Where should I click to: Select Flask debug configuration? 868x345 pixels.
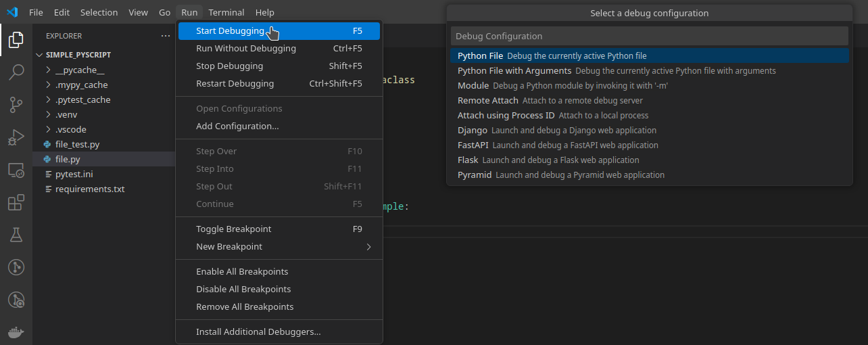click(x=650, y=160)
